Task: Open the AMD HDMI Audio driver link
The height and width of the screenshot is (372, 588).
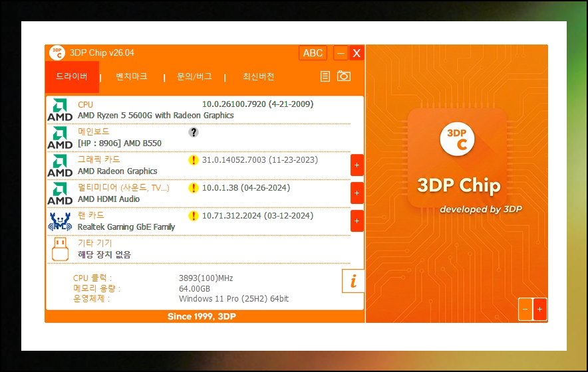Action: pyautogui.click(x=108, y=199)
